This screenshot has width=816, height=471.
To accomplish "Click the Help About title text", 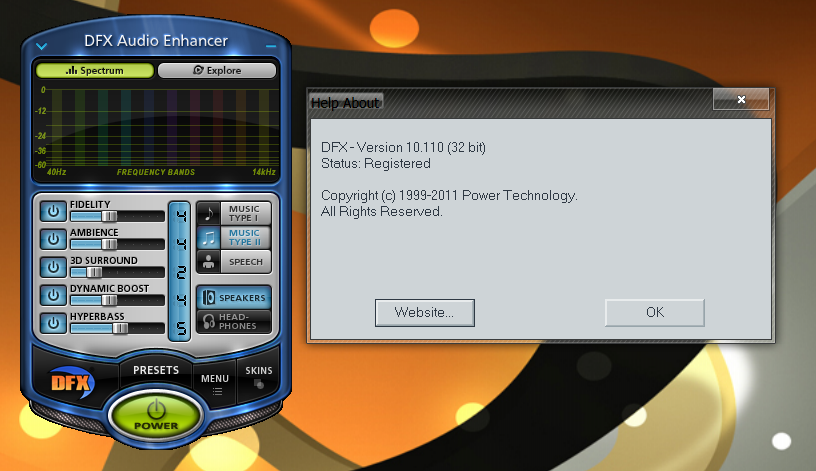I will click(345, 103).
